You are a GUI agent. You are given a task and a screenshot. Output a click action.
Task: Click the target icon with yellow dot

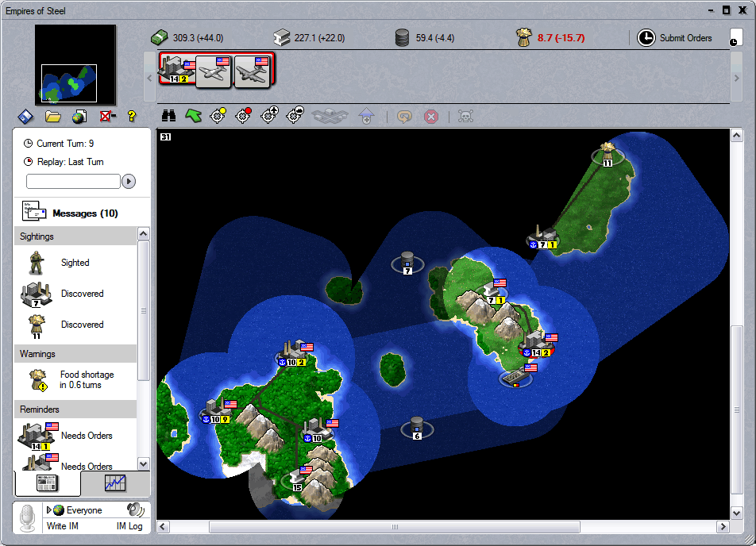tap(218, 116)
